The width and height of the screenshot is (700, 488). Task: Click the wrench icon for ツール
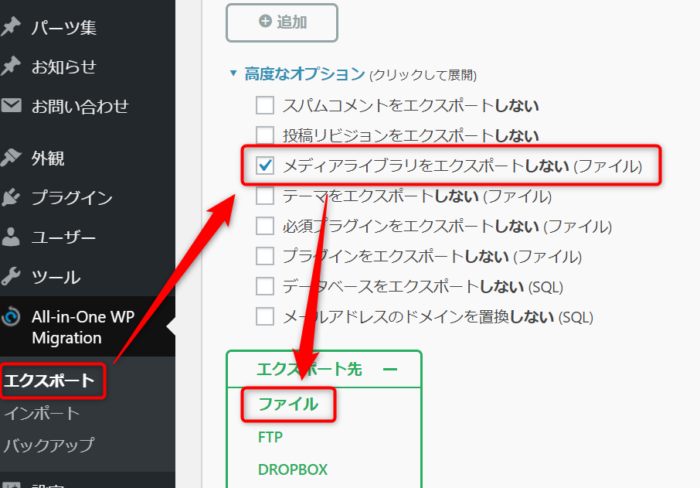(12, 277)
